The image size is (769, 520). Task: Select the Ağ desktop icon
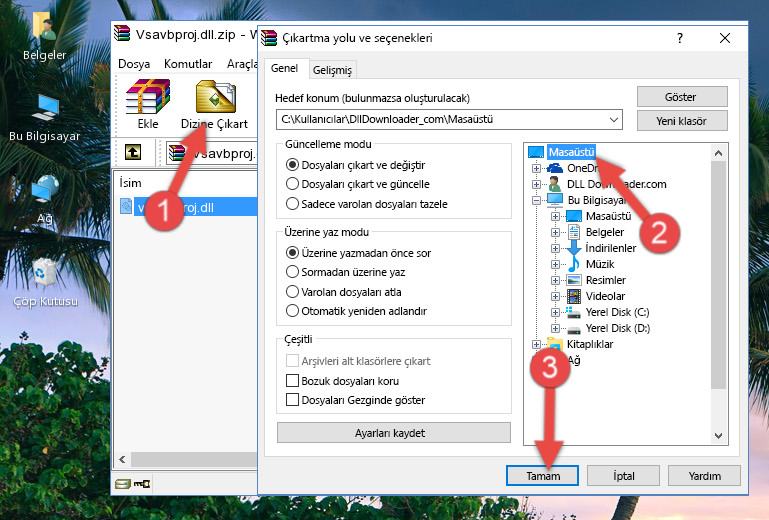45,199
